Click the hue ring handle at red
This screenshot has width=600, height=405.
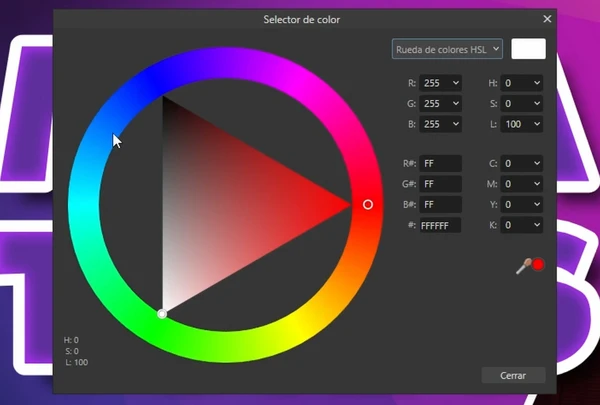coord(368,205)
